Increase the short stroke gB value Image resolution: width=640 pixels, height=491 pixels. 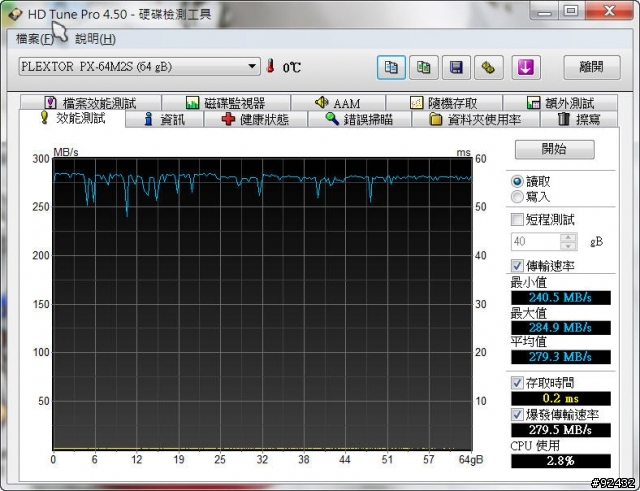pos(568,237)
